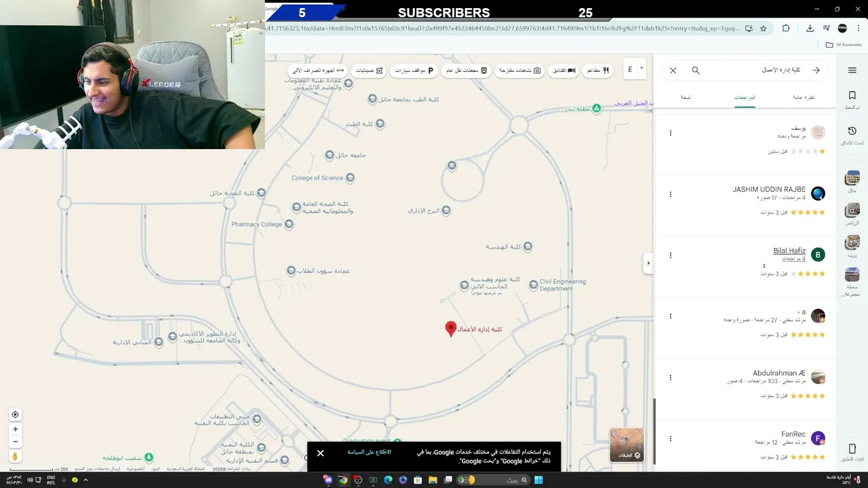Click the Chrome address bar URL
This screenshot has width=868, height=488.
502,28
